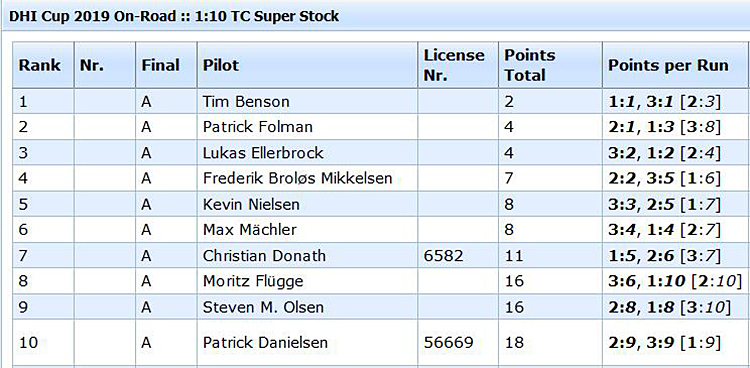
Task: Click the DHI Cup 2019 On-Road title bar
Action: tap(375, 16)
